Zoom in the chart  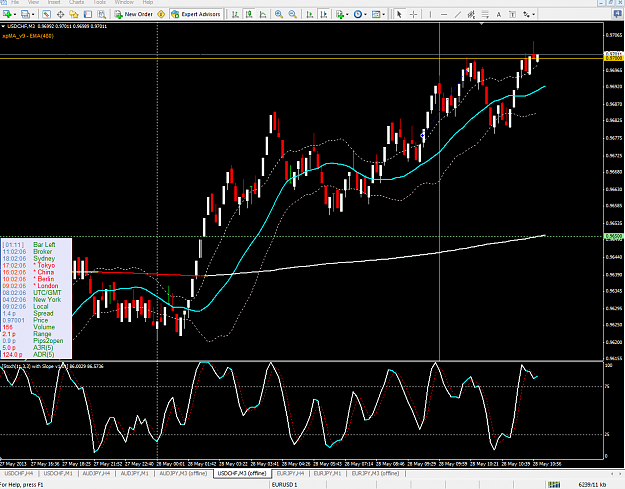[x=279, y=14]
